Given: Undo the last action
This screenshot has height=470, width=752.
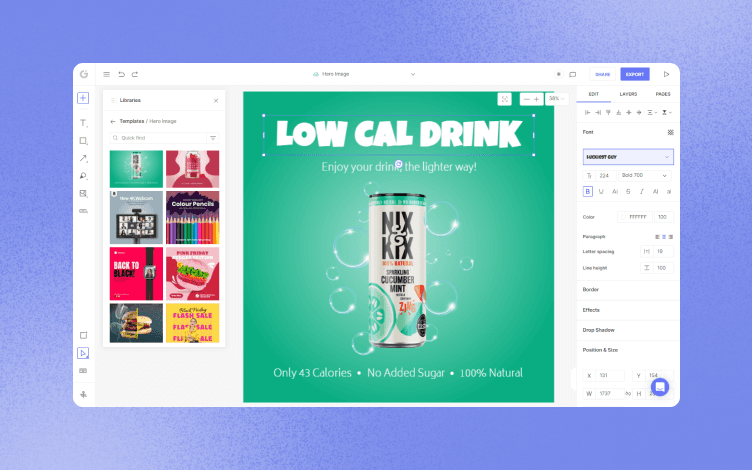Looking at the screenshot, I should tap(121, 74).
